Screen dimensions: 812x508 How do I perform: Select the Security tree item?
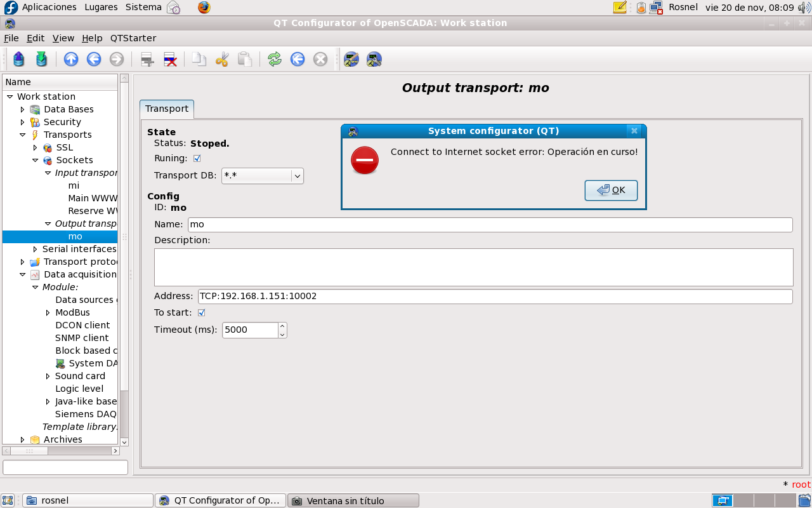[62, 122]
